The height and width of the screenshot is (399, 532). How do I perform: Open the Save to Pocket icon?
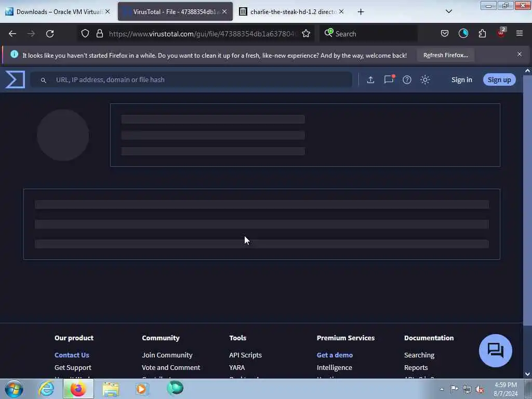[x=445, y=33]
